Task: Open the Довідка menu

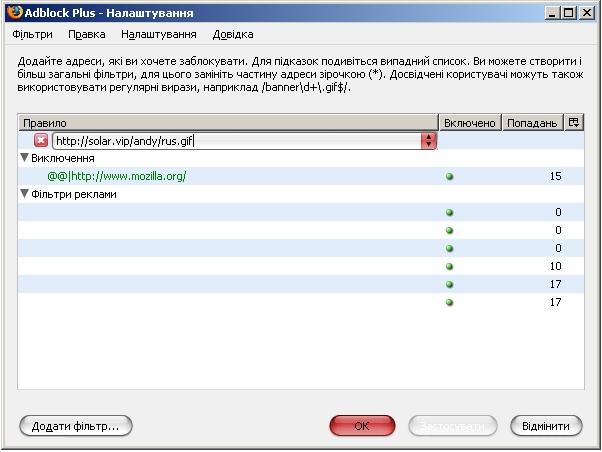Action: pos(232,34)
